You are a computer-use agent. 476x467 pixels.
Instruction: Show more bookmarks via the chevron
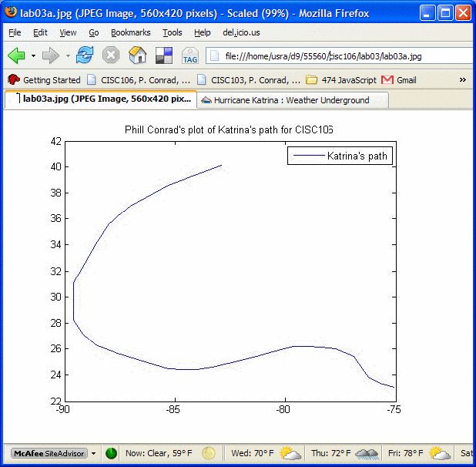click(x=463, y=80)
